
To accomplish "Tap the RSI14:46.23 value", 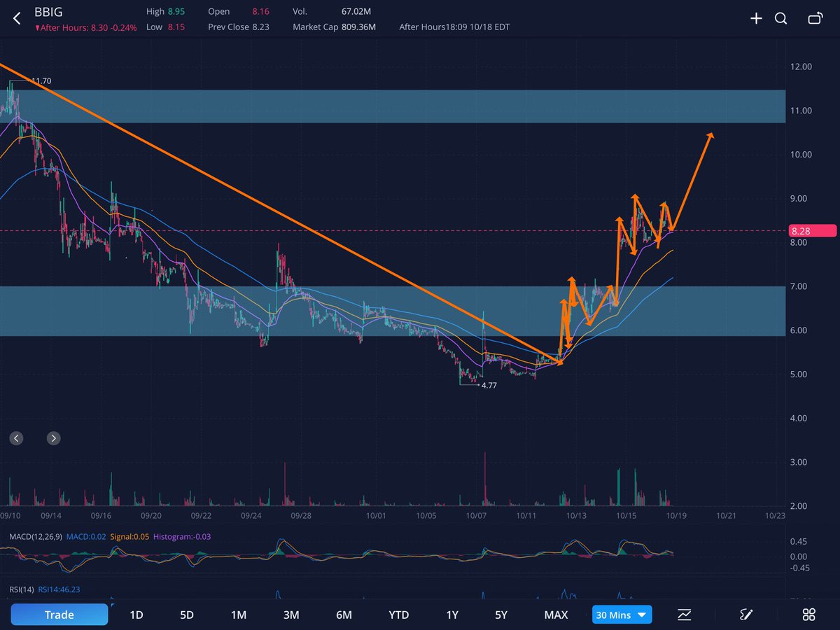I will [x=59, y=589].
